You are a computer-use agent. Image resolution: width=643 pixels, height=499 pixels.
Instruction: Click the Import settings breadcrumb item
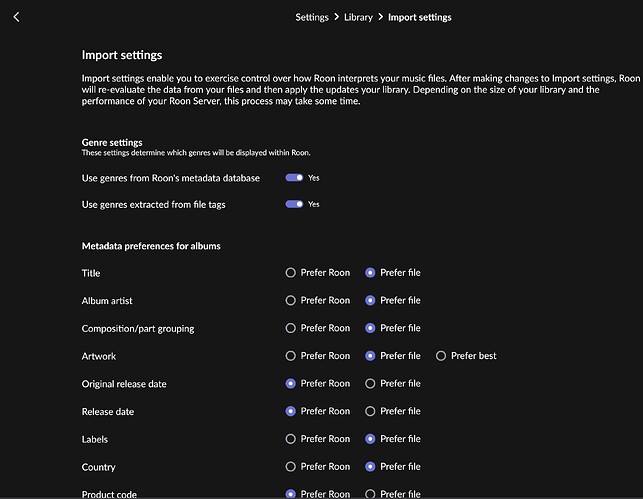coord(420,17)
